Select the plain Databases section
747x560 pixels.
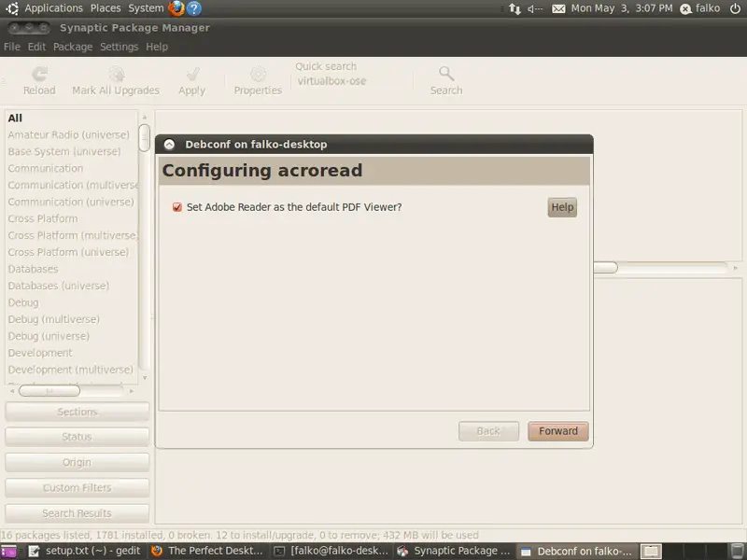[72, 269]
